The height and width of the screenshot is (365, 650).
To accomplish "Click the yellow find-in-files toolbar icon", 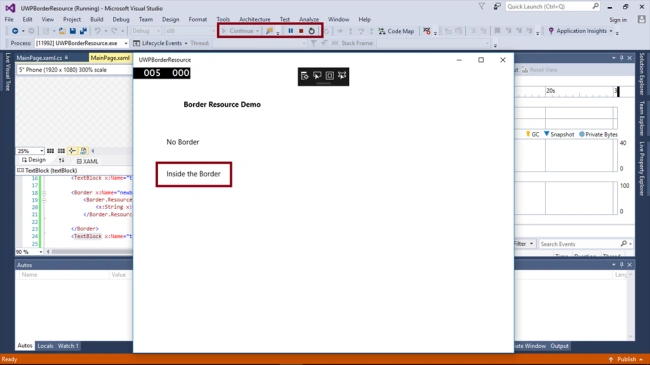I will coord(269,31).
